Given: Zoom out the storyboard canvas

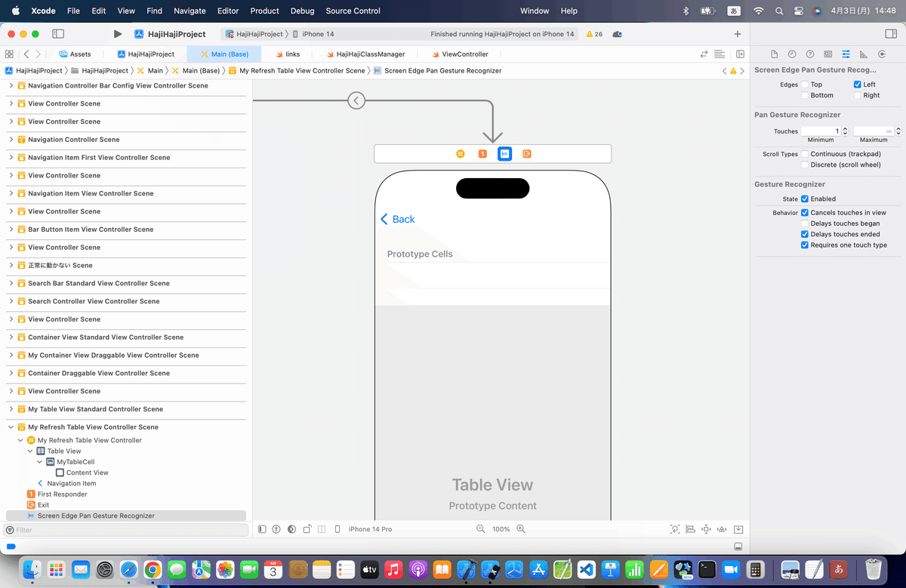Looking at the screenshot, I should coord(481,529).
